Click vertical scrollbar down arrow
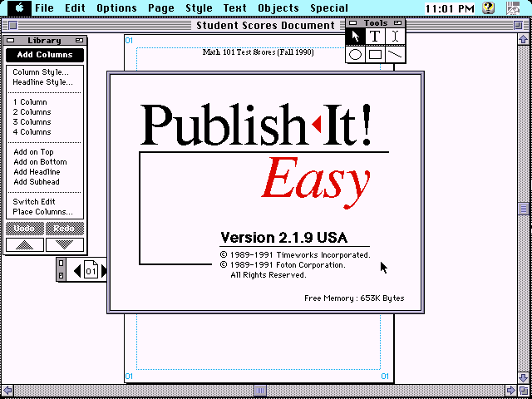Viewport: 532px width, 399px height. point(523,378)
